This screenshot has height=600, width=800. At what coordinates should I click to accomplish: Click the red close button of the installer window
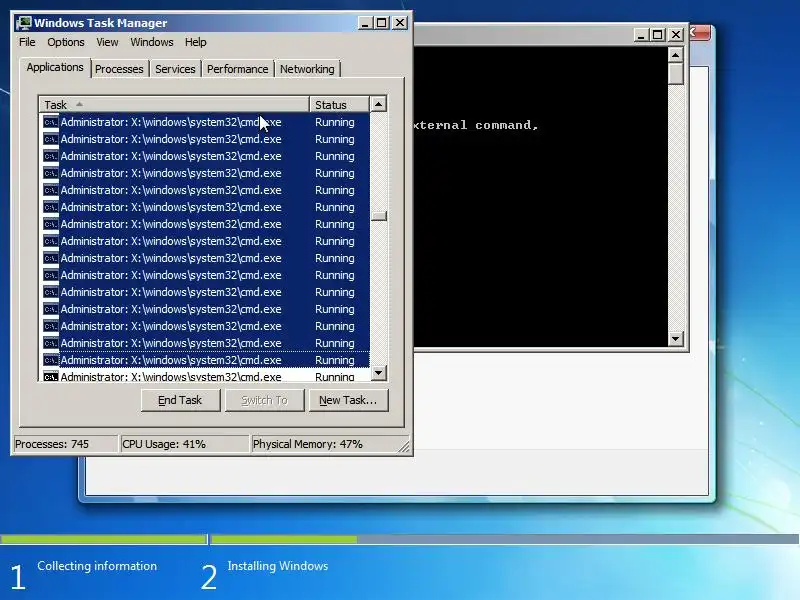point(700,33)
